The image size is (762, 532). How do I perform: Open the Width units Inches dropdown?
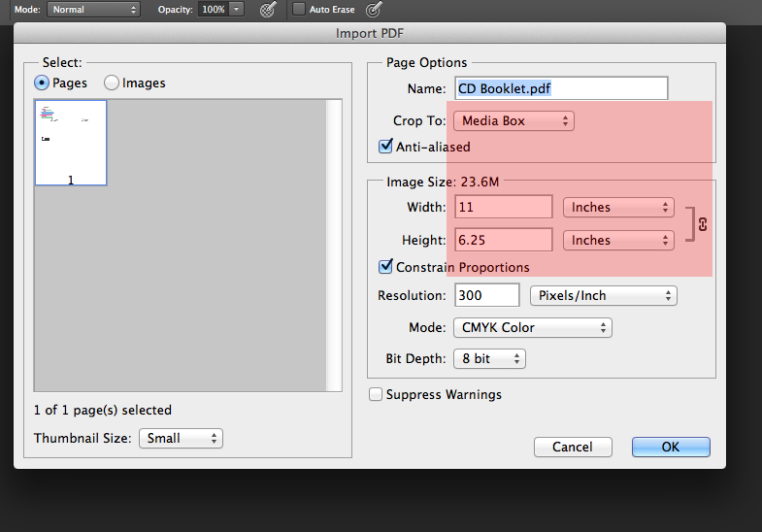(x=618, y=208)
